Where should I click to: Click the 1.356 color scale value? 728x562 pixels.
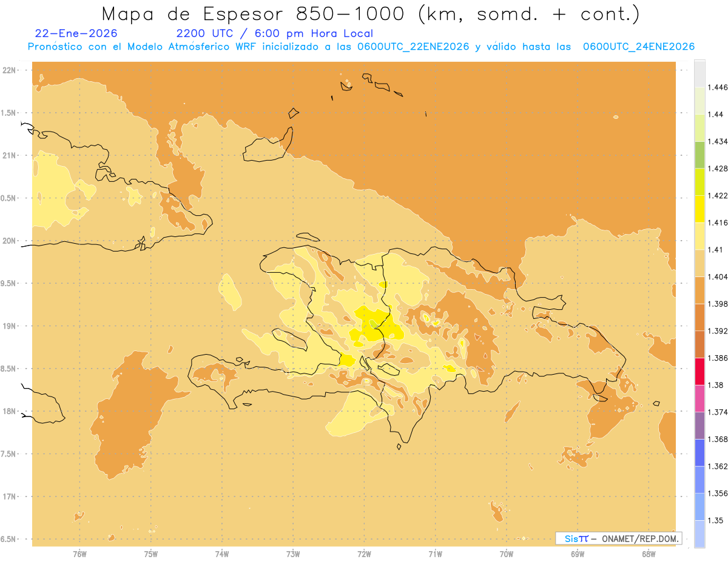719,493
